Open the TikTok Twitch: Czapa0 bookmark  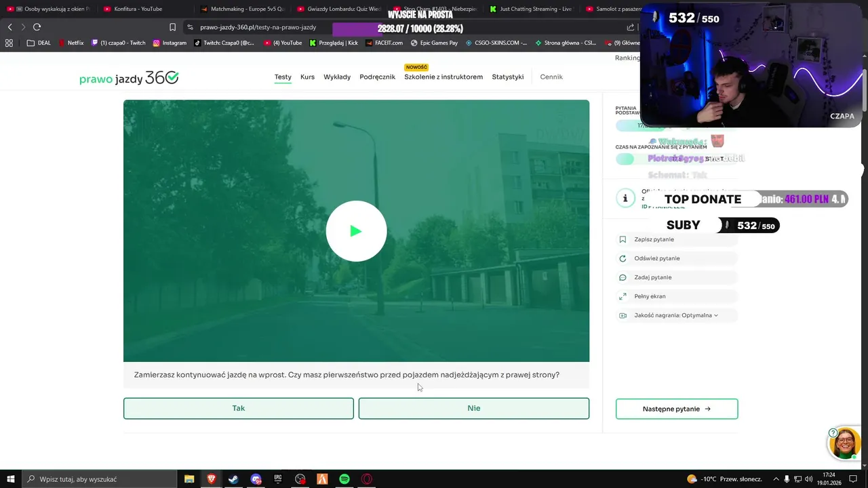[224, 43]
